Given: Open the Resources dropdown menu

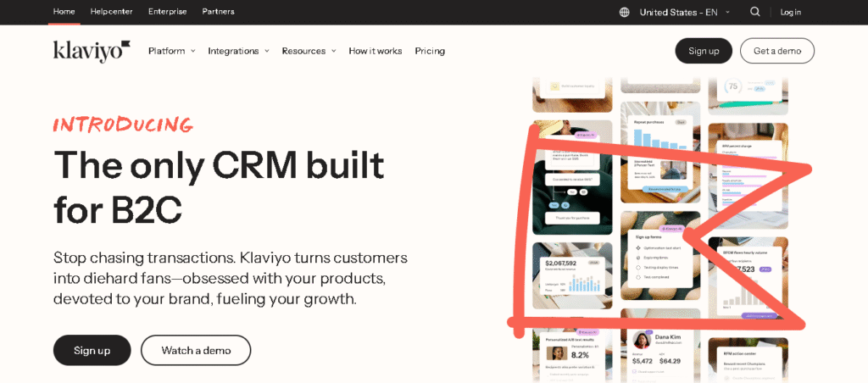Looking at the screenshot, I should (309, 51).
